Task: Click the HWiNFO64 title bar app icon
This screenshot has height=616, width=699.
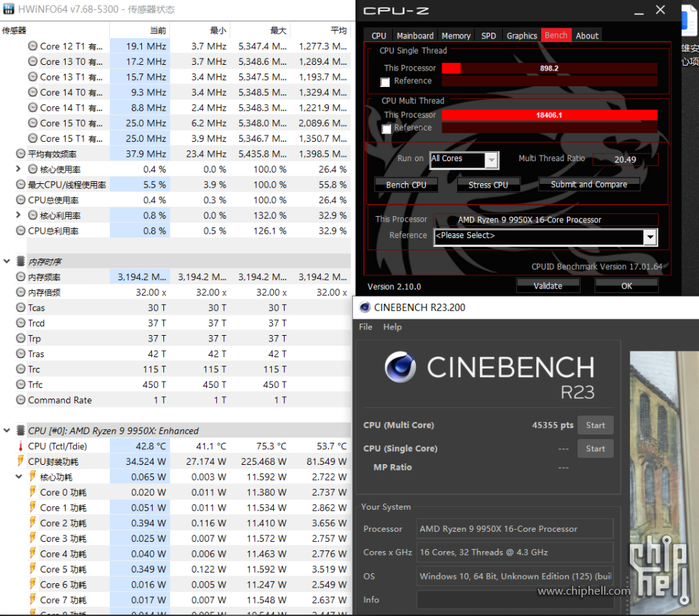Action: coord(8,10)
